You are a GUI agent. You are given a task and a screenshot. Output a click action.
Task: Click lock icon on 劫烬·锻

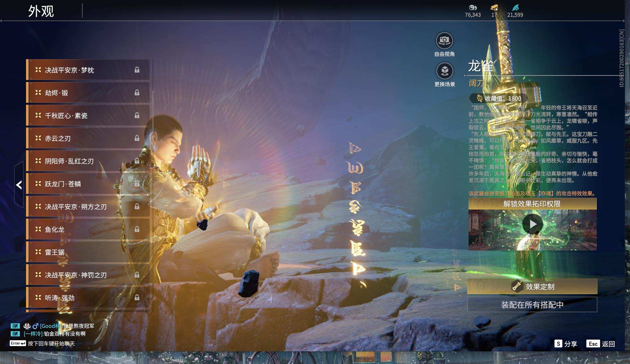(x=137, y=93)
